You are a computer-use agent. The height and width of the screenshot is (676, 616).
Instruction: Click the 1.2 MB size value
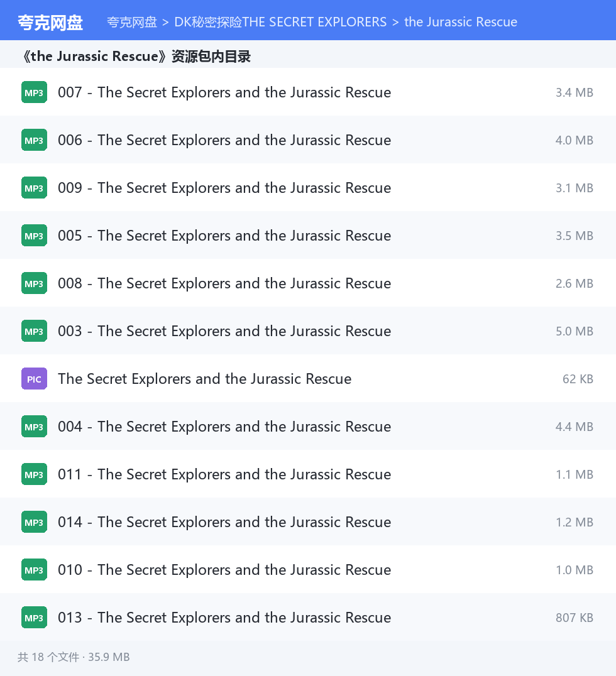(574, 522)
